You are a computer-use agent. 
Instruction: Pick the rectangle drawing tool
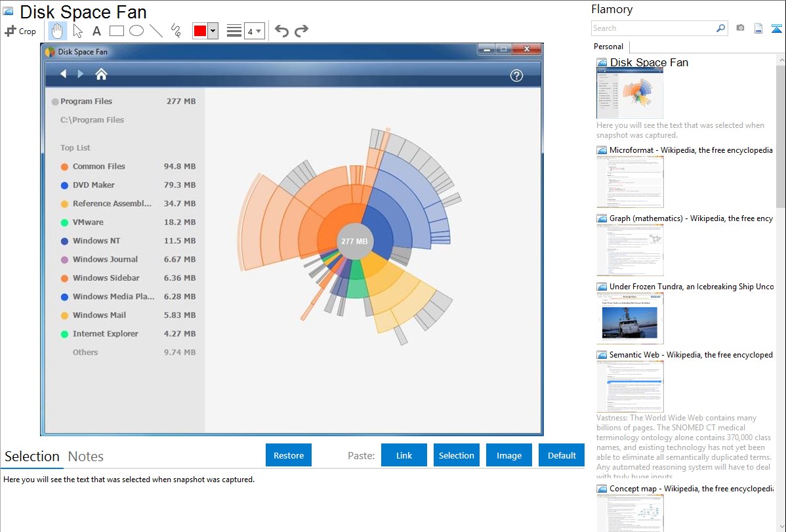pos(116,31)
